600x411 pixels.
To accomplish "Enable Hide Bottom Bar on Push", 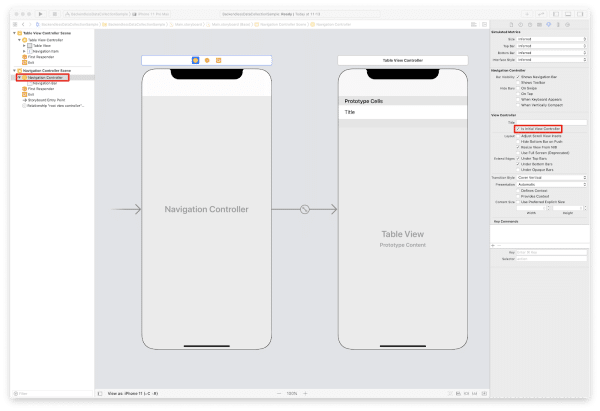I will coord(518,142).
